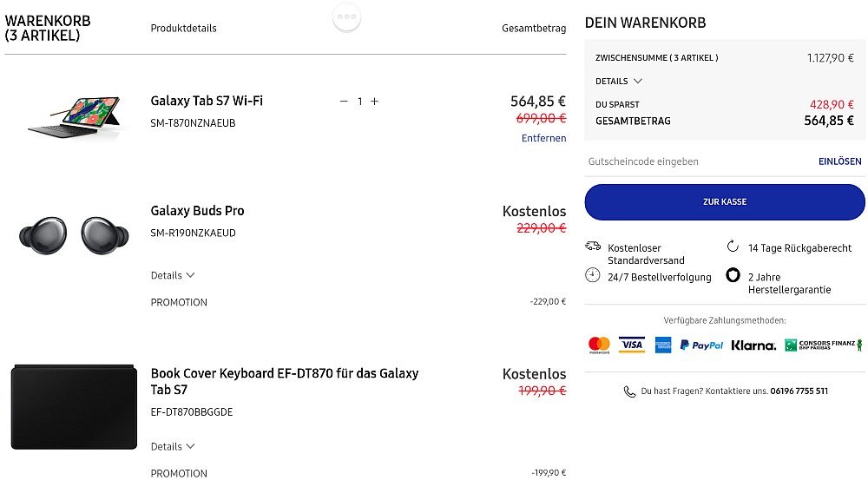Click the Mastercard payment logo
This screenshot has width=868, height=480.
click(x=599, y=345)
